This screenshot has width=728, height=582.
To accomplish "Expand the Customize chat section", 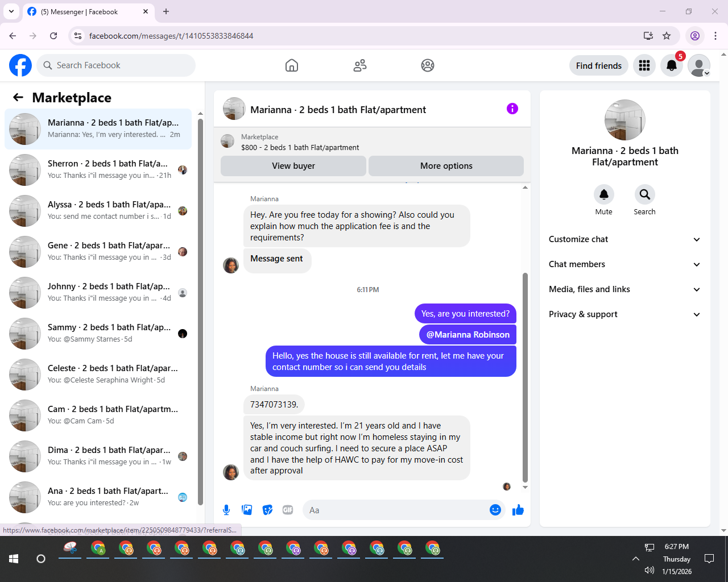I will 624,239.
